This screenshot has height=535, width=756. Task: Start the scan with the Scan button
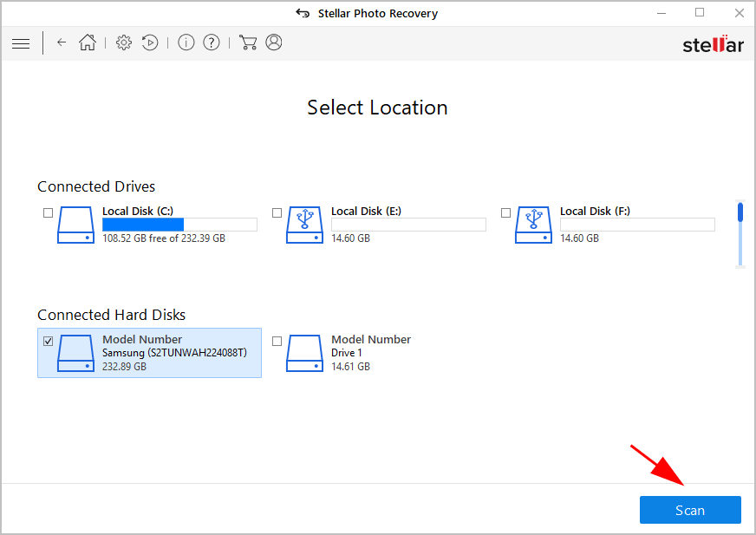coord(690,510)
